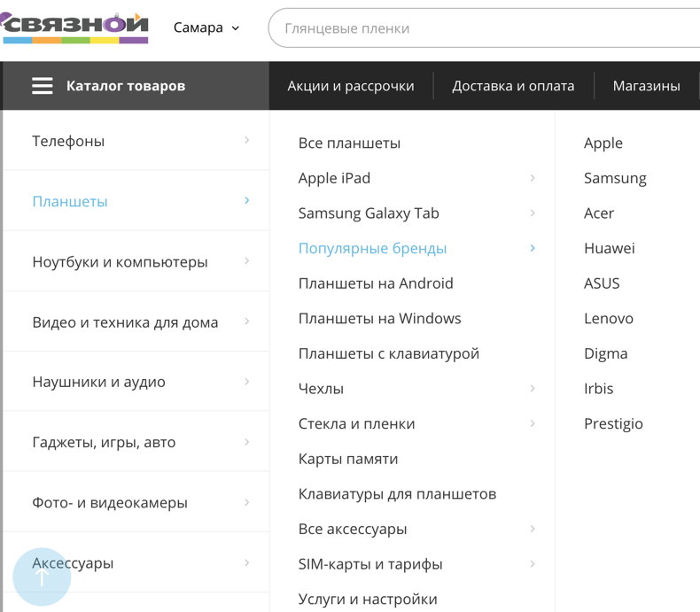The image size is (700, 612).
Task: Expand the SIM-карты и тарифы arrow
Action: click(x=533, y=564)
